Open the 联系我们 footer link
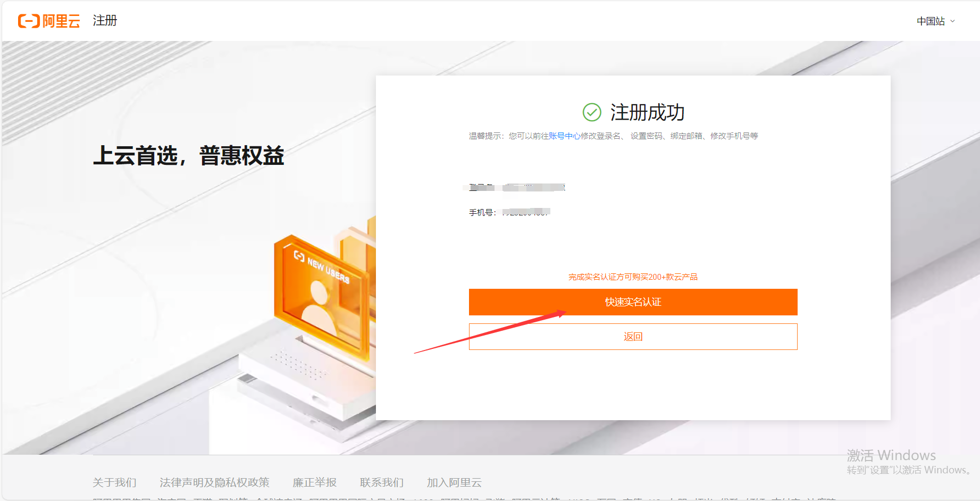The image size is (980, 501). point(381,482)
